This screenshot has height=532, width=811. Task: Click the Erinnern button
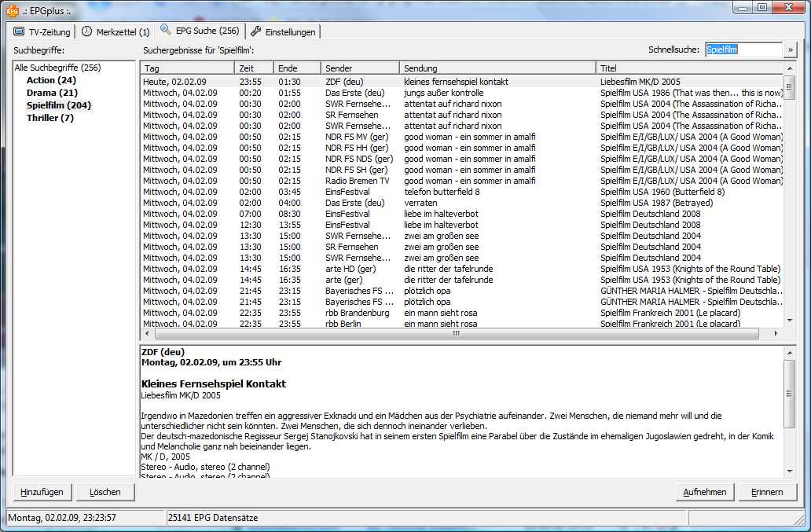point(767,492)
